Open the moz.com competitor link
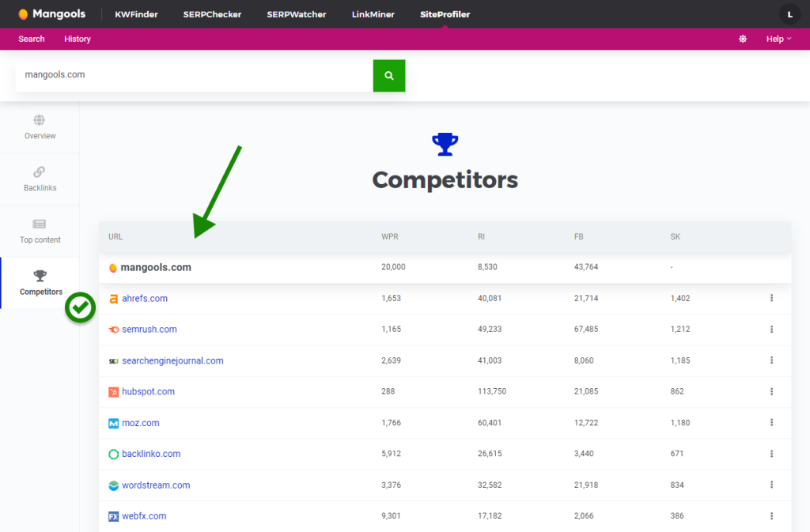This screenshot has height=532, width=810. coord(141,422)
